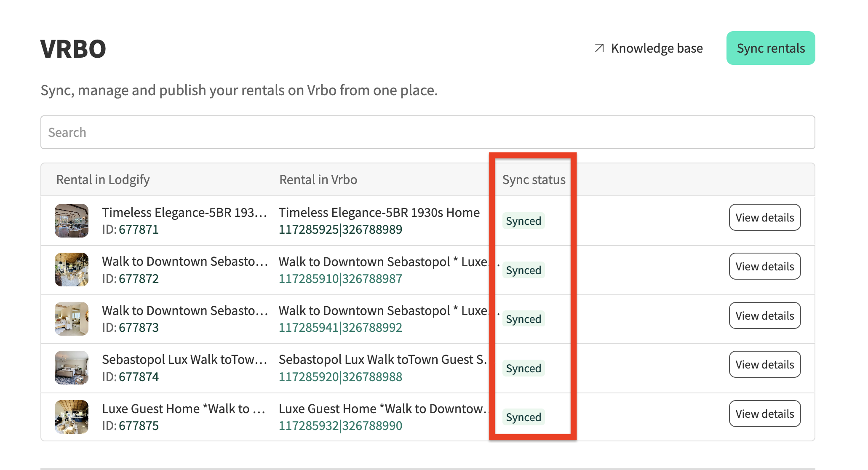View details for rental ID 677872
This screenshot has width=868, height=470.
point(764,266)
